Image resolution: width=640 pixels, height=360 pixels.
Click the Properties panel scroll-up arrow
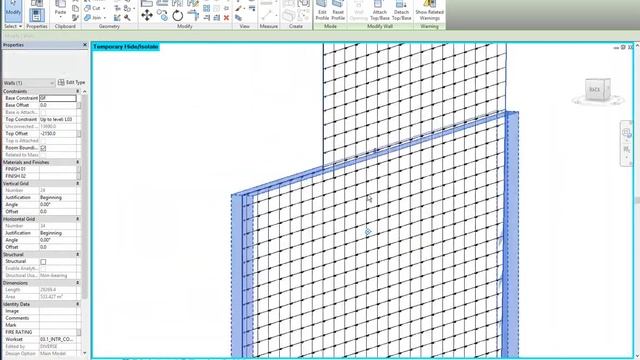[x=84, y=91]
